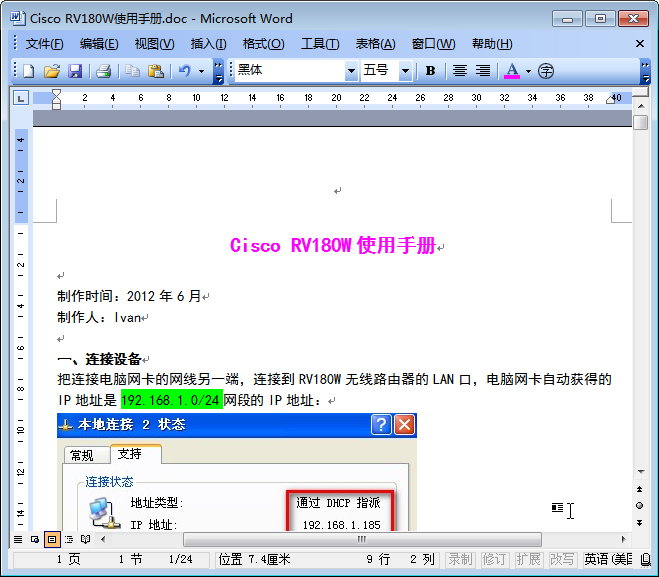The image size is (659, 577).
Task: Apply distributed alignment to text
Action: [x=483, y=71]
